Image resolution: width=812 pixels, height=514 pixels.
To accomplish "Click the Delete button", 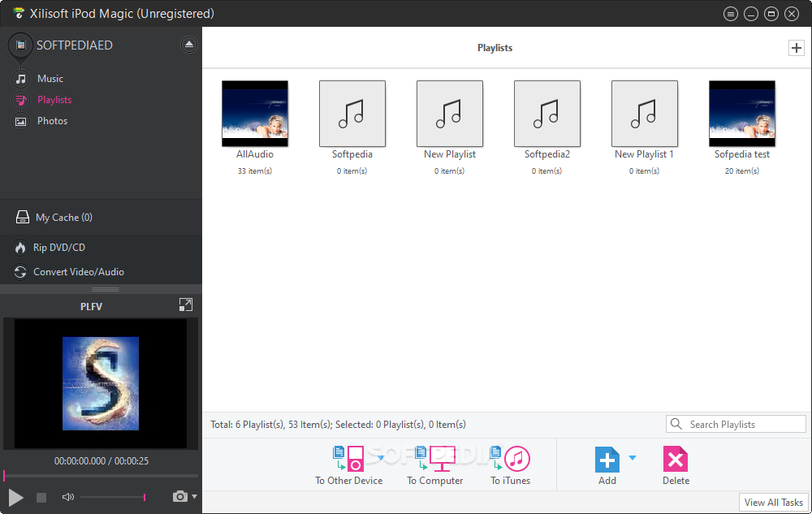I will 676,465.
